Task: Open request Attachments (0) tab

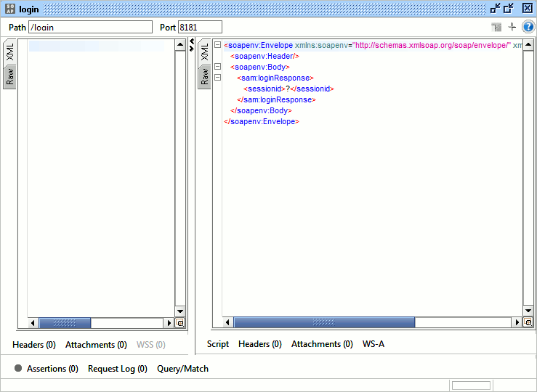Action: 96,345
